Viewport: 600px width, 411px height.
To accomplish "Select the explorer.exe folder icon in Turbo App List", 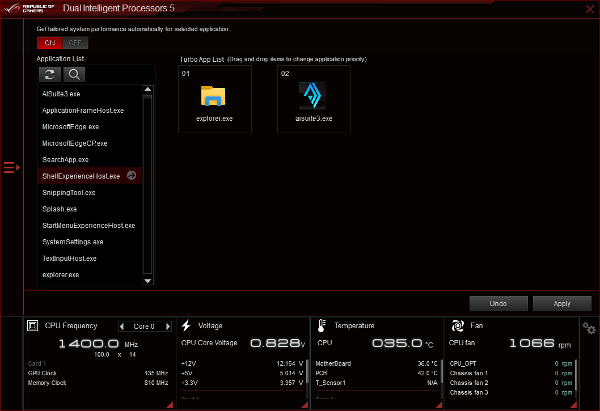I will pos(214,96).
